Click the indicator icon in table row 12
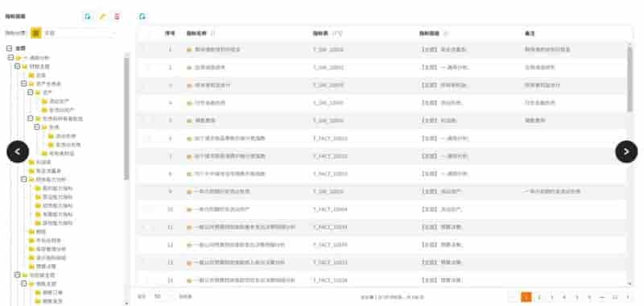 (x=189, y=246)
